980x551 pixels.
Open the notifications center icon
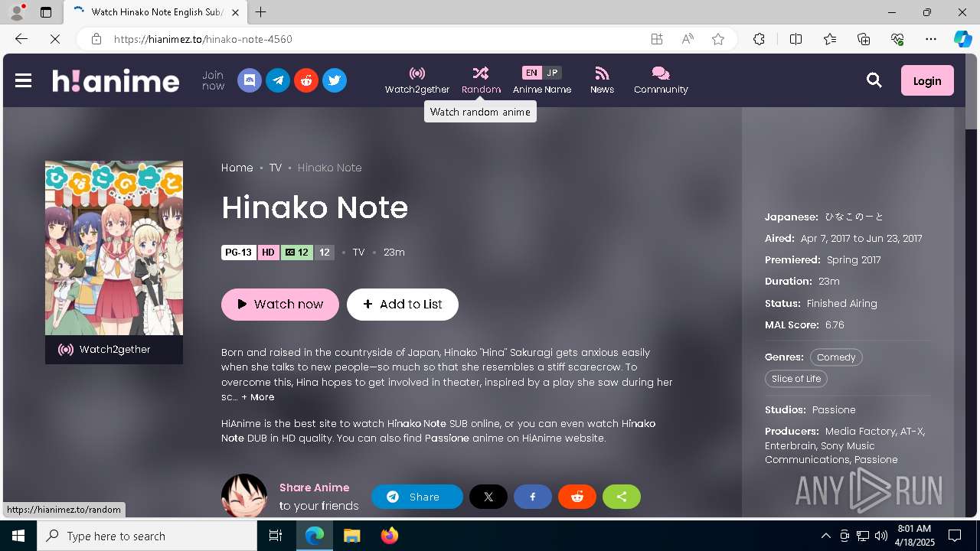955,536
